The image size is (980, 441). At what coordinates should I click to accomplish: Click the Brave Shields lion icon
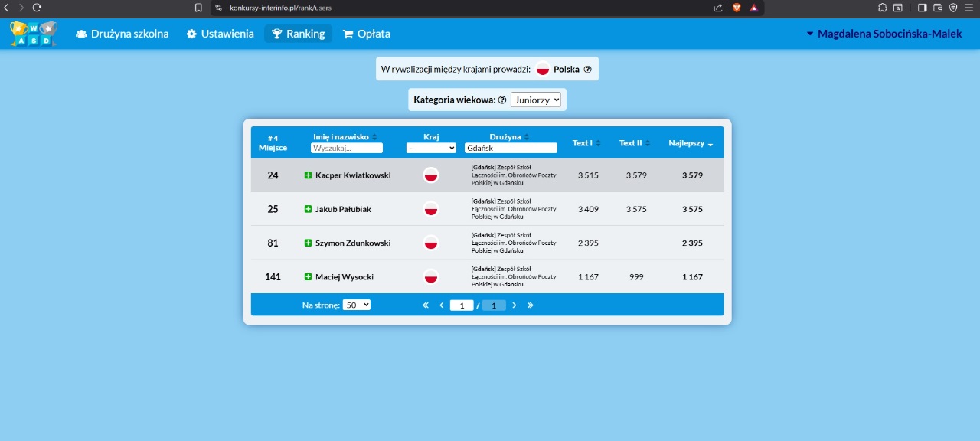click(x=737, y=8)
